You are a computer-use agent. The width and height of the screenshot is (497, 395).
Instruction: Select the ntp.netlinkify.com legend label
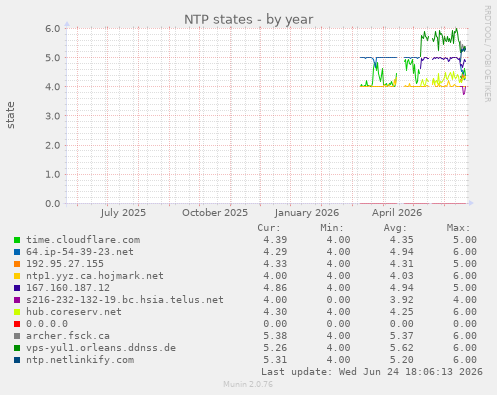point(80,360)
